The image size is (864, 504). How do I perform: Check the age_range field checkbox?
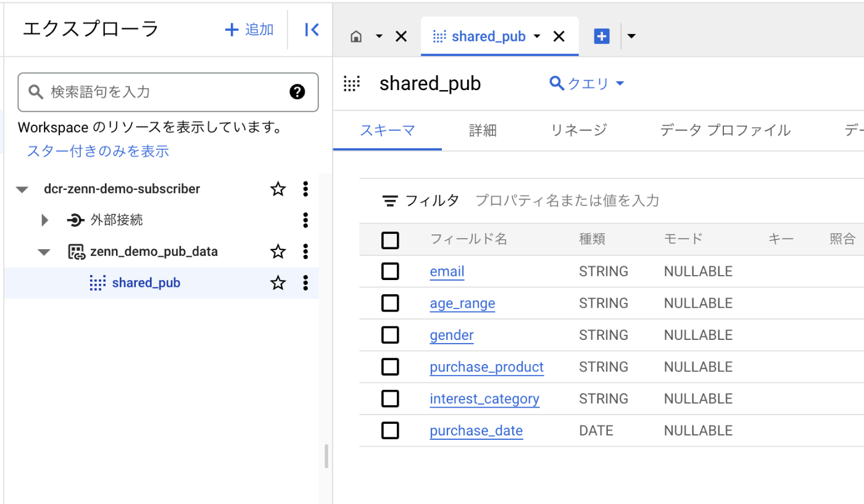[x=390, y=304]
